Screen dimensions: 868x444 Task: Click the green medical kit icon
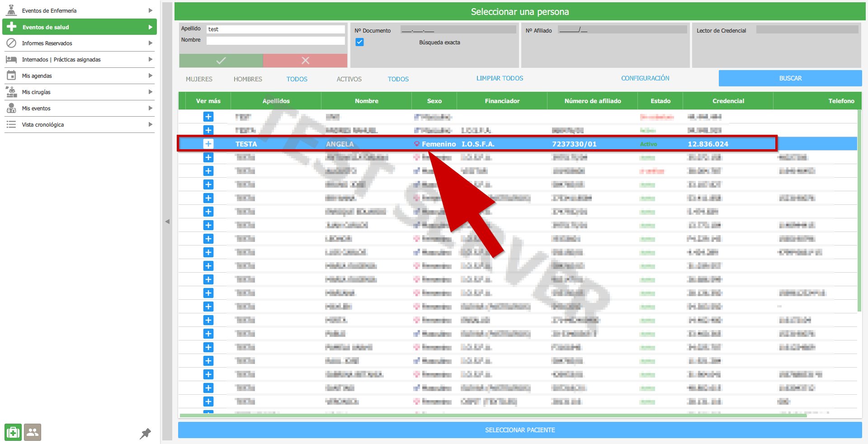(13, 432)
